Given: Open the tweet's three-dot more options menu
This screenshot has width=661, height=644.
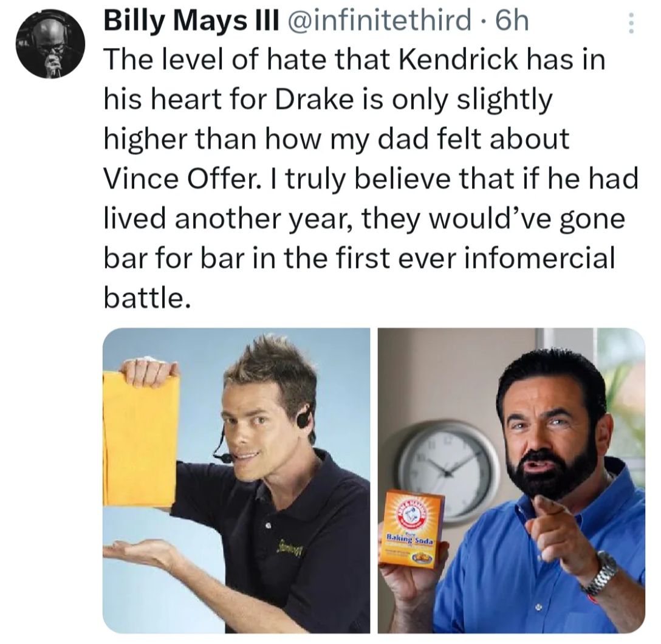Looking at the screenshot, I should pyautogui.click(x=630, y=24).
